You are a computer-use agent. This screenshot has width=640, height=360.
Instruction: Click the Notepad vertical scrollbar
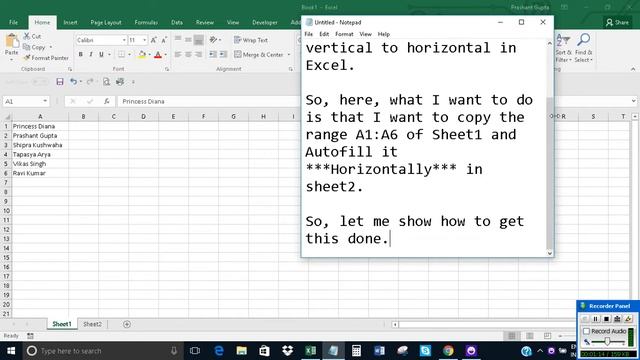point(550,148)
